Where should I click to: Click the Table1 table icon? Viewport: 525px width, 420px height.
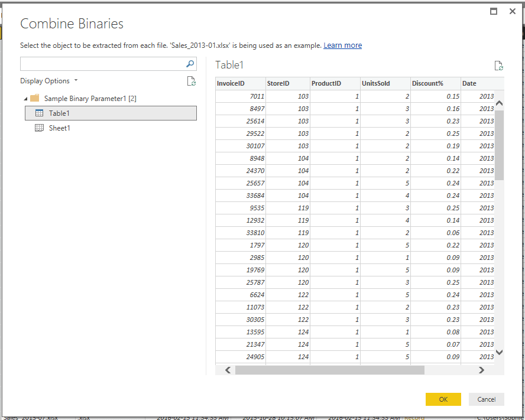point(40,113)
